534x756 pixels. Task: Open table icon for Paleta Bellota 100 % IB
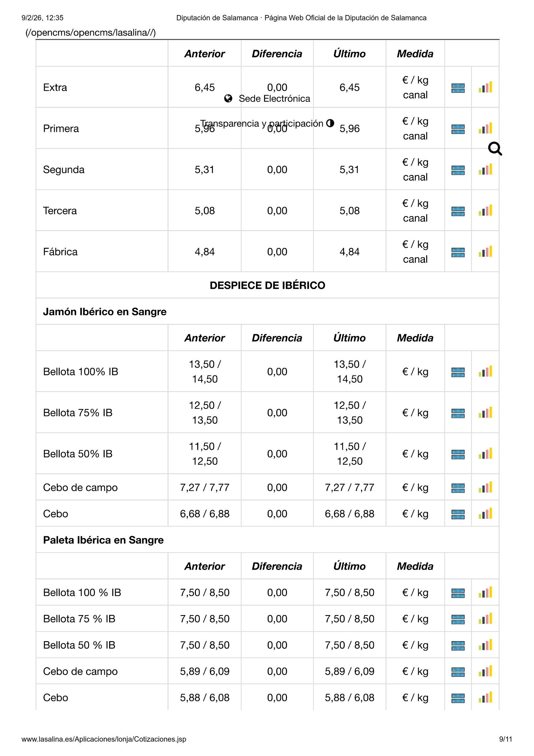(458, 593)
